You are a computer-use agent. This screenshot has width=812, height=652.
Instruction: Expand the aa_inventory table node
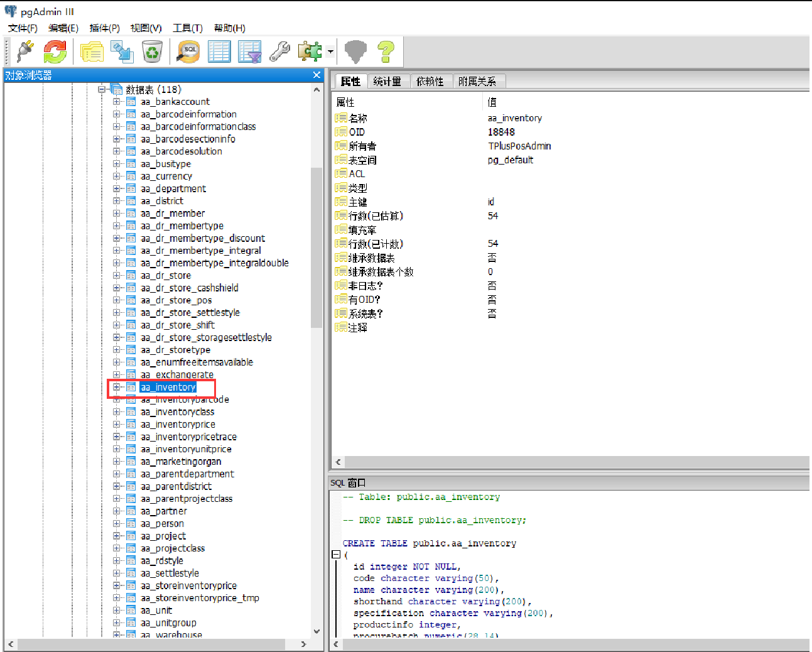click(116, 387)
